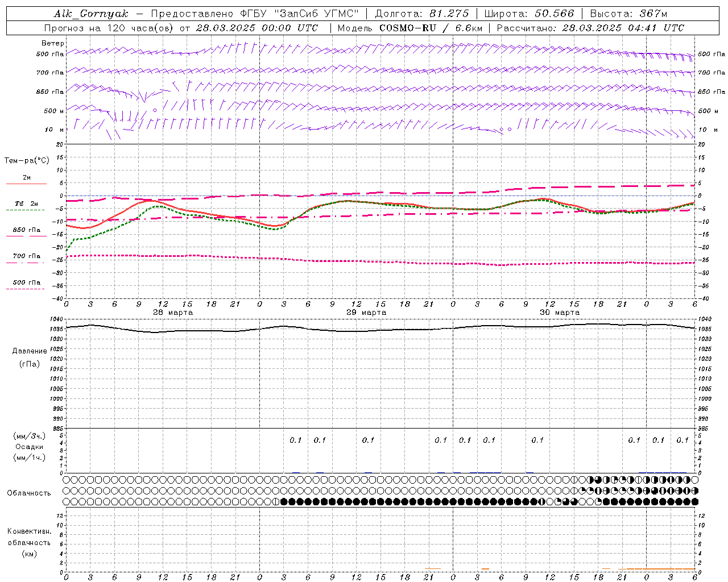Click the Долгота: 81.275 field
This screenshot has height=582, width=728.
(422, 14)
